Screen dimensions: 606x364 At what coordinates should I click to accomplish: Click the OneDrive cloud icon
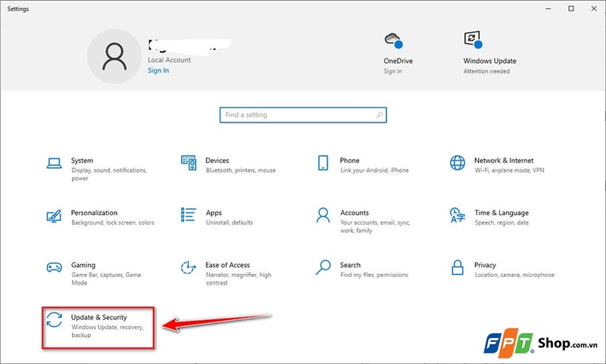coord(393,40)
